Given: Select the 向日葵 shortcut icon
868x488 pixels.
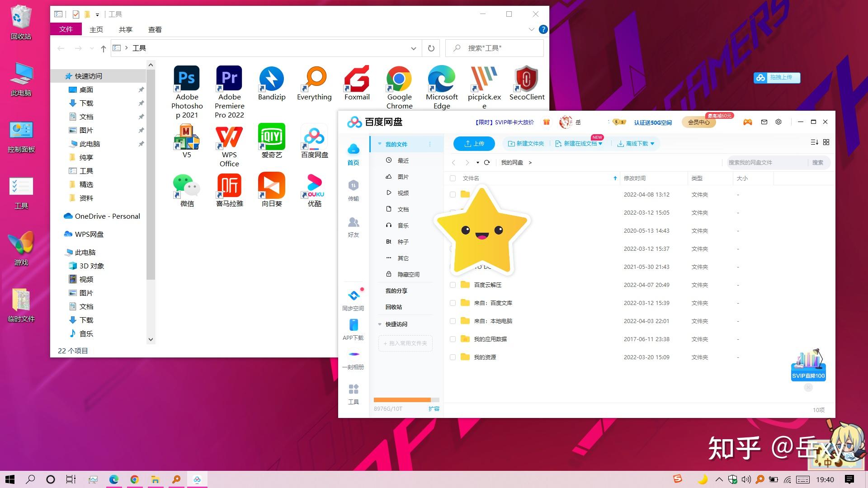Looking at the screenshot, I should pyautogui.click(x=272, y=190).
